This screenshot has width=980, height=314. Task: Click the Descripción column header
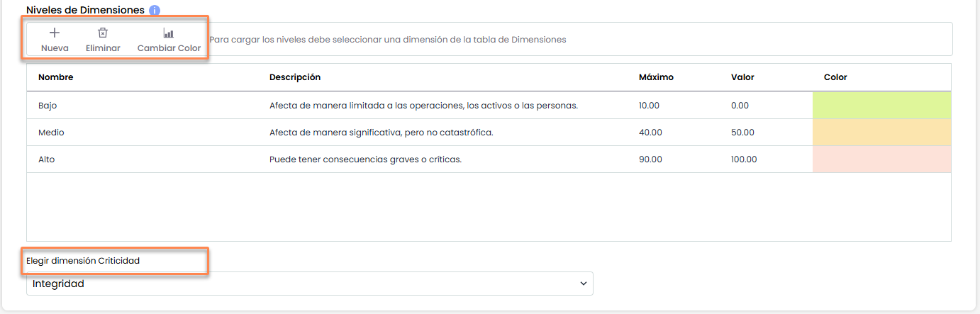[295, 77]
